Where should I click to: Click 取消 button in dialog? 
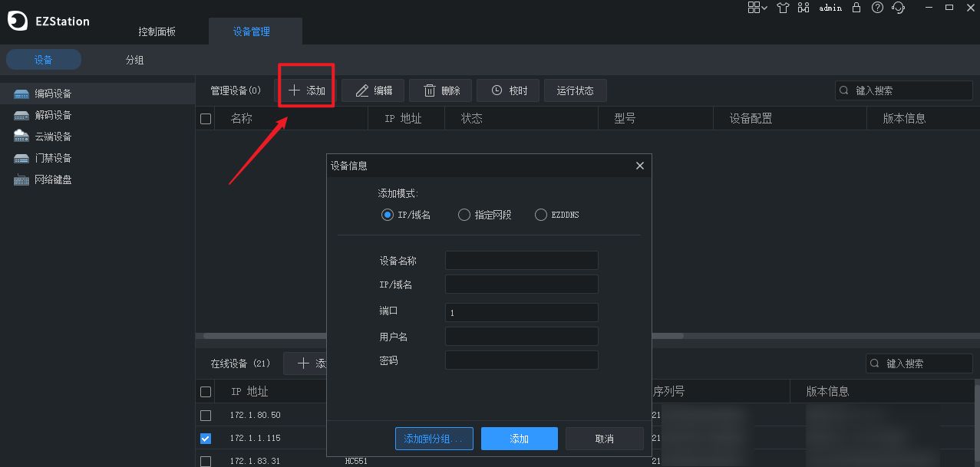605,439
